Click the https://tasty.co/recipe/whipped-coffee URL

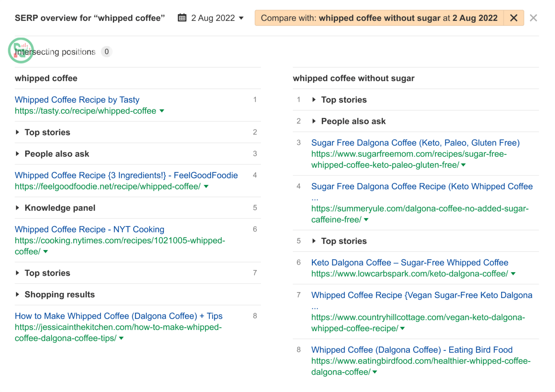(x=86, y=111)
